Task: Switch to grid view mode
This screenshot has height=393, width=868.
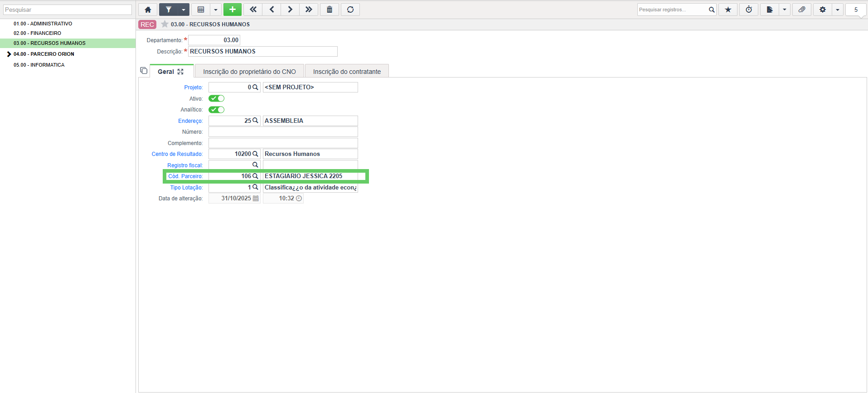Action: (201, 10)
